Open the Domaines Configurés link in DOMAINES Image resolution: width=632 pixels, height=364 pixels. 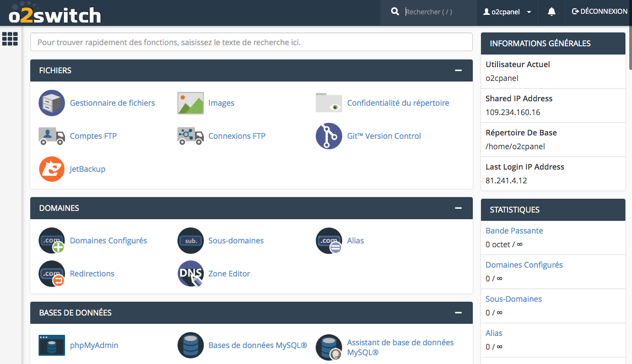[x=109, y=241]
